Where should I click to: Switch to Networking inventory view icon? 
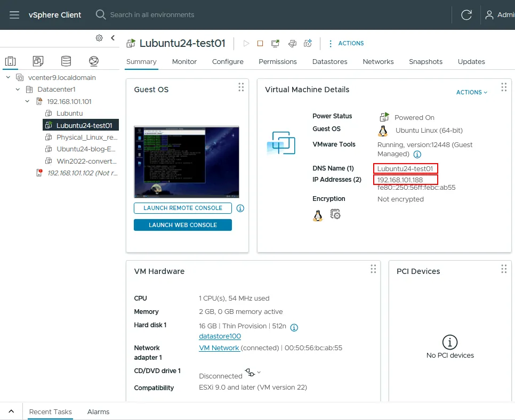coord(94,61)
